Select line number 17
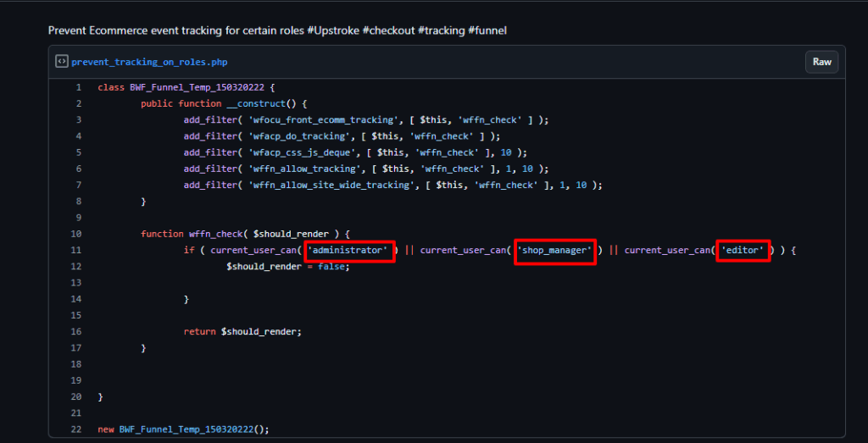Viewport: 868px width, 443px height. point(76,348)
